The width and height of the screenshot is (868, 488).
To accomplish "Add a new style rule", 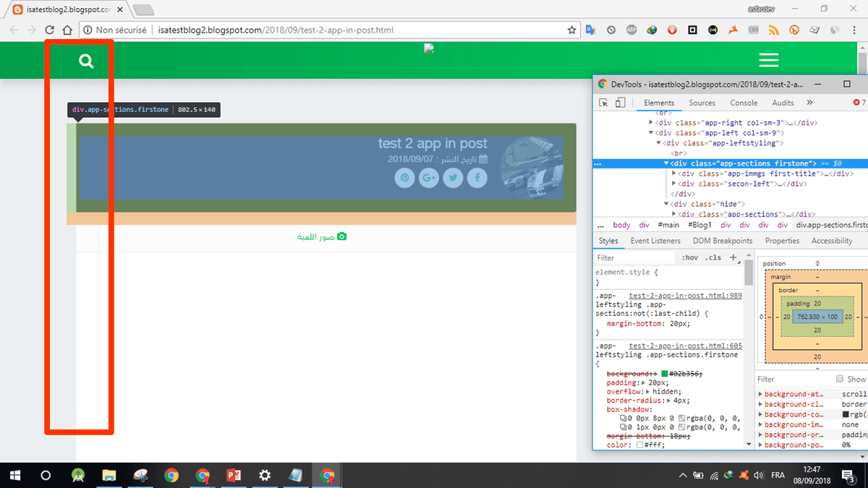I will pyautogui.click(x=733, y=257).
